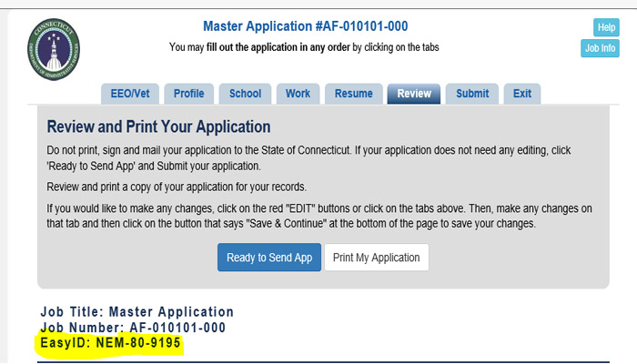Viewport: 637px width, 364px height.
Task: Open the Help button
Action: (606, 27)
